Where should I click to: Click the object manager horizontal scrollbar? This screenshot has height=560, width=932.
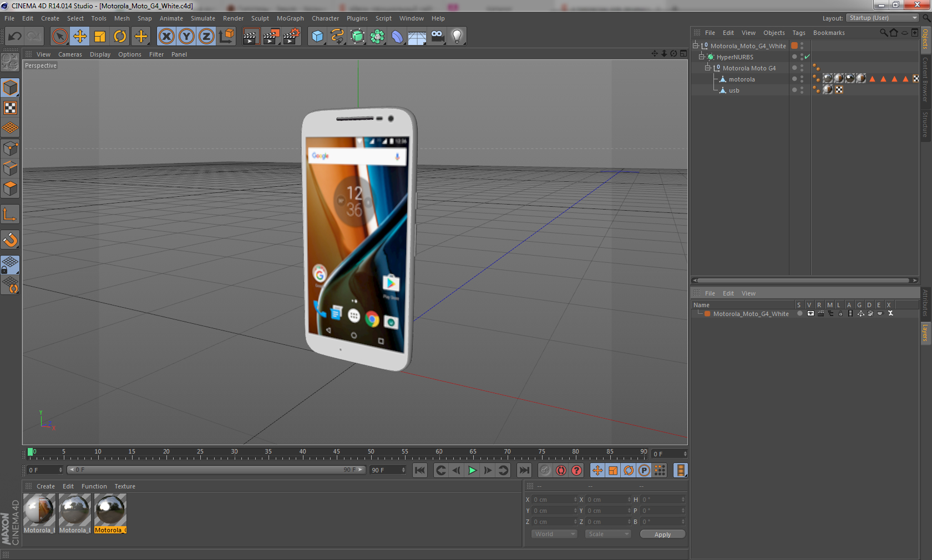coord(804,281)
